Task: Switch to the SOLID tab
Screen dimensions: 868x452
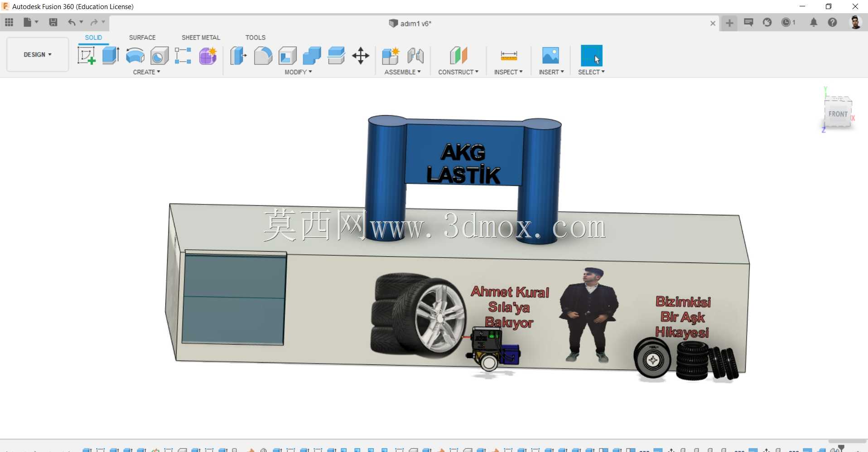Action: click(93, 38)
